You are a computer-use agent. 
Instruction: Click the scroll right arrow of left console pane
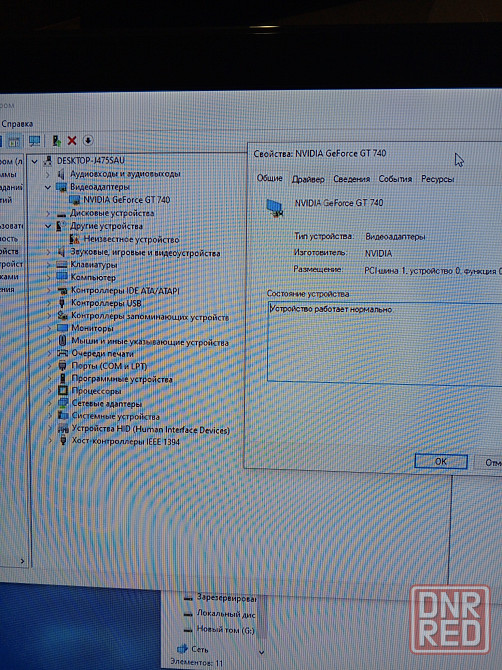point(23,561)
